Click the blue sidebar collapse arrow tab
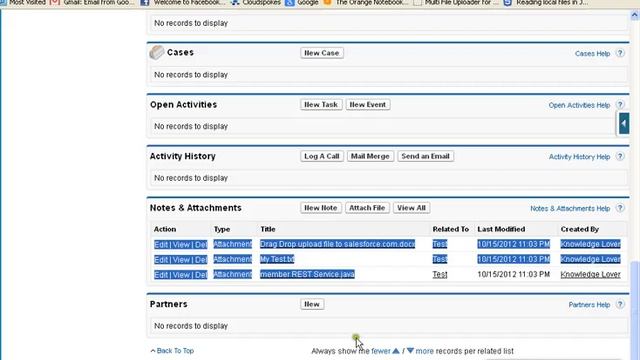 (624, 123)
